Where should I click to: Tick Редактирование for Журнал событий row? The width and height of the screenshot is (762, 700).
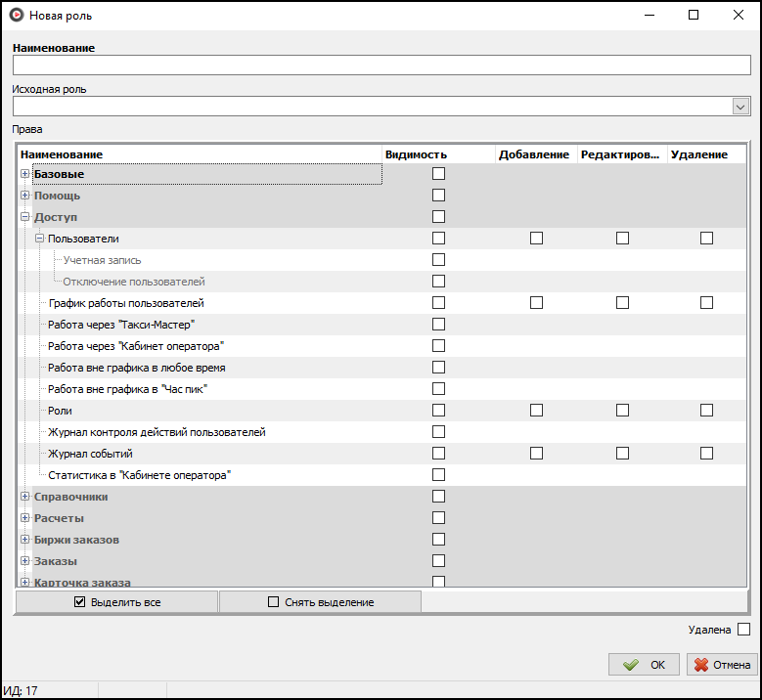[x=622, y=454]
